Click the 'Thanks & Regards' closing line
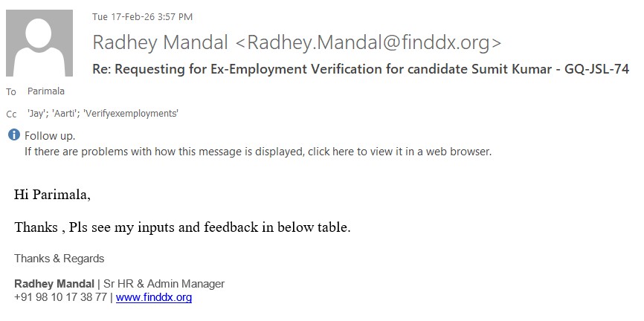Screen dimensions: 644x321 [59, 259]
